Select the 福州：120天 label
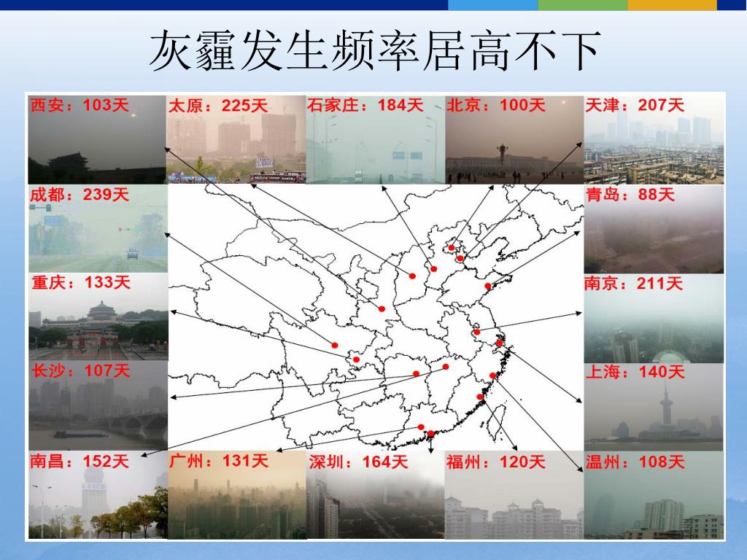747x560 pixels. [496, 462]
